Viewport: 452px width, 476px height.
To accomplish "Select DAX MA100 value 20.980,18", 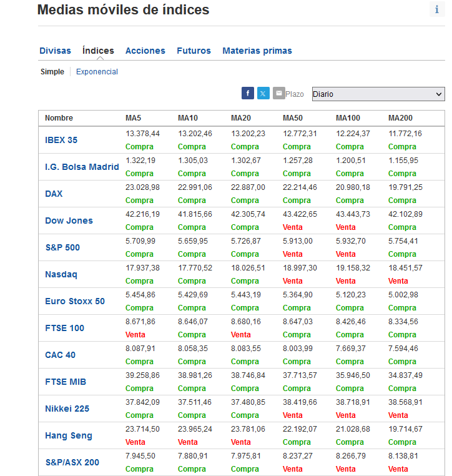I will click(x=353, y=187).
